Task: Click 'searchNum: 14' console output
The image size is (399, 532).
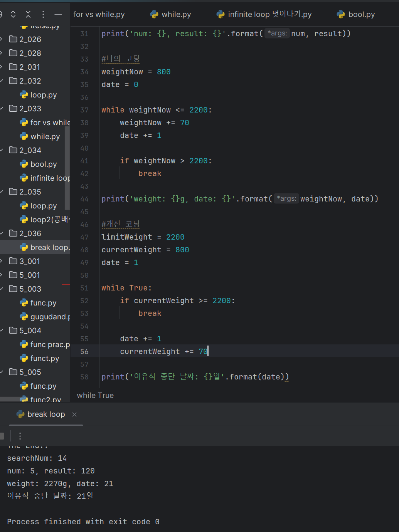Action: (37, 458)
